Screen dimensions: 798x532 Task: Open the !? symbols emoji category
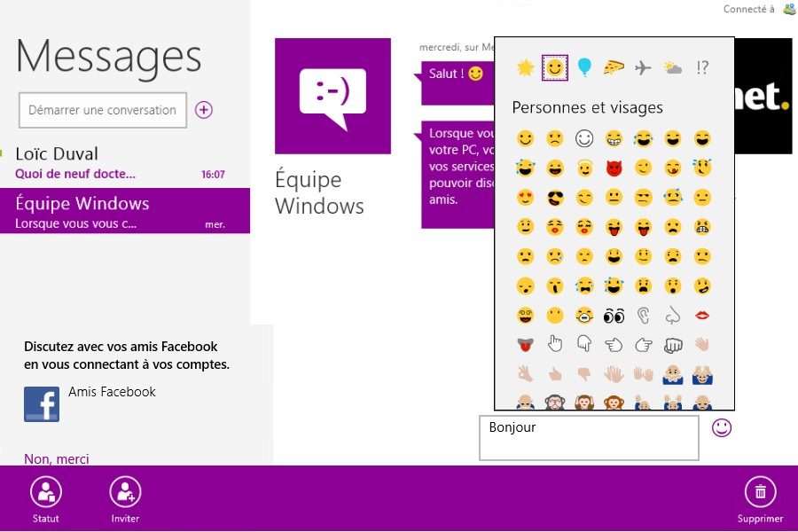tap(702, 67)
